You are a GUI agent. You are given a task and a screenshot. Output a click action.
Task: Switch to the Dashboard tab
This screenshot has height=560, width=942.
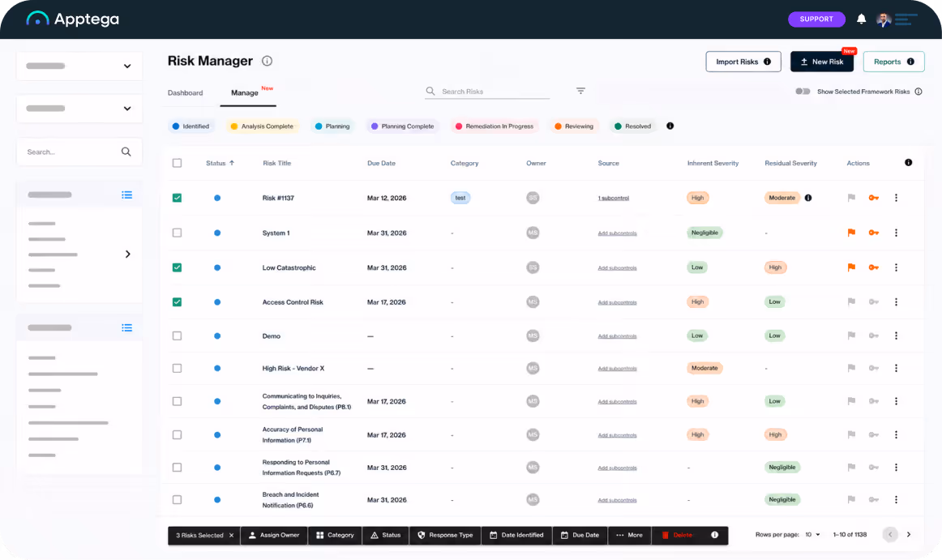point(185,92)
